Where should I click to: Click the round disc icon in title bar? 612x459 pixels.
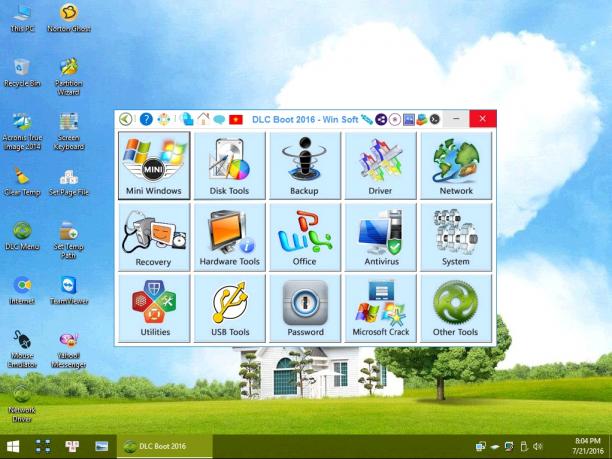[395, 119]
